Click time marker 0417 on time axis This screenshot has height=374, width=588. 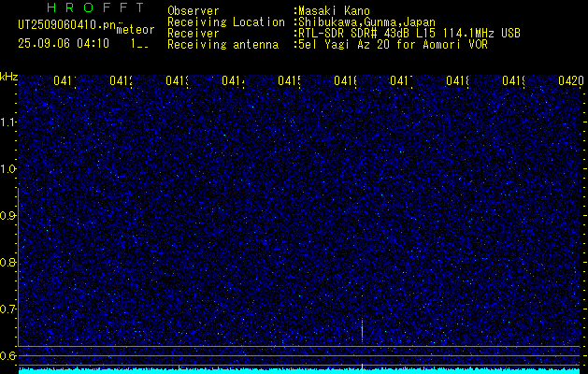pos(401,80)
